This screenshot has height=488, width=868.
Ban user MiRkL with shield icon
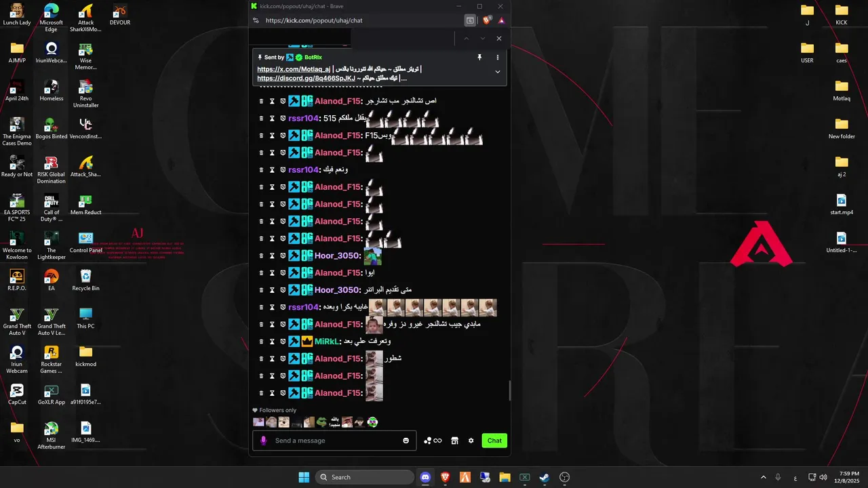tap(283, 342)
